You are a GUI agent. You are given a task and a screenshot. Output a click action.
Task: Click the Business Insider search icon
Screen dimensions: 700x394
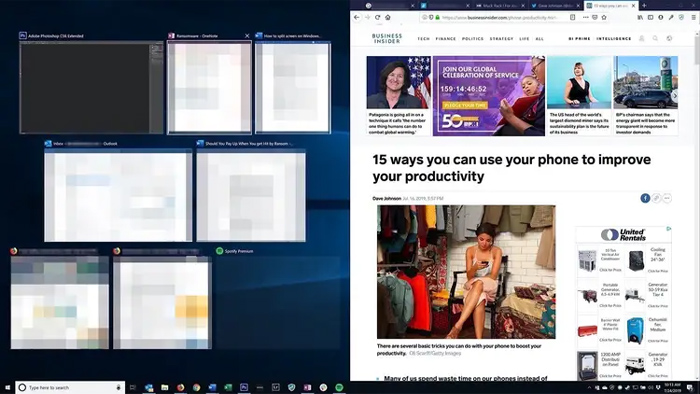click(x=655, y=38)
